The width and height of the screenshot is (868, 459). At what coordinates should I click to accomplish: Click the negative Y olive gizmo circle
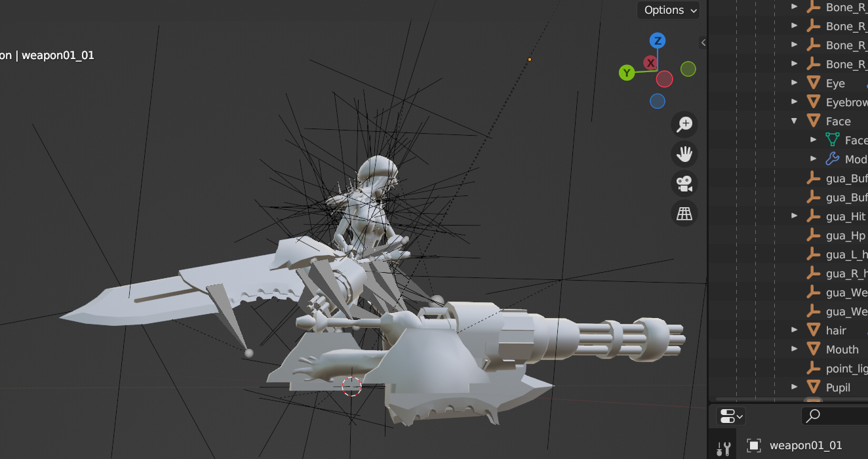pyautogui.click(x=688, y=69)
